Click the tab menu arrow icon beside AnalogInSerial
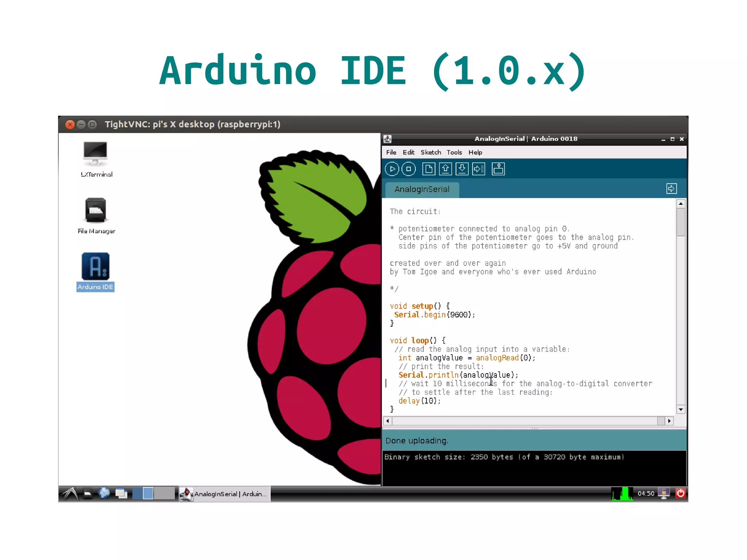Image resolution: width=747 pixels, height=560 pixels. (671, 189)
